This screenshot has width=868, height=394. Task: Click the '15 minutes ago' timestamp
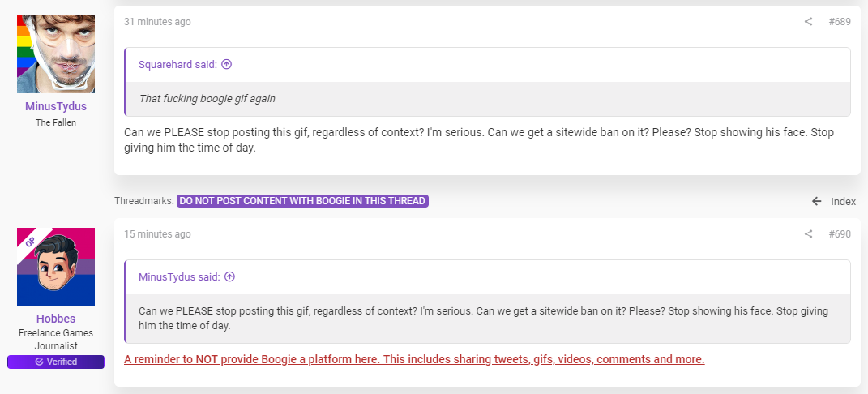point(157,234)
